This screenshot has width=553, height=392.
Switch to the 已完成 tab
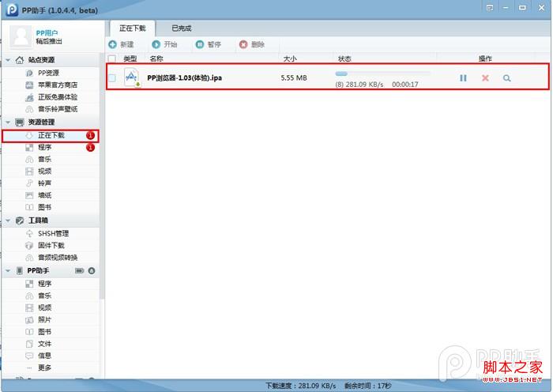click(x=181, y=28)
